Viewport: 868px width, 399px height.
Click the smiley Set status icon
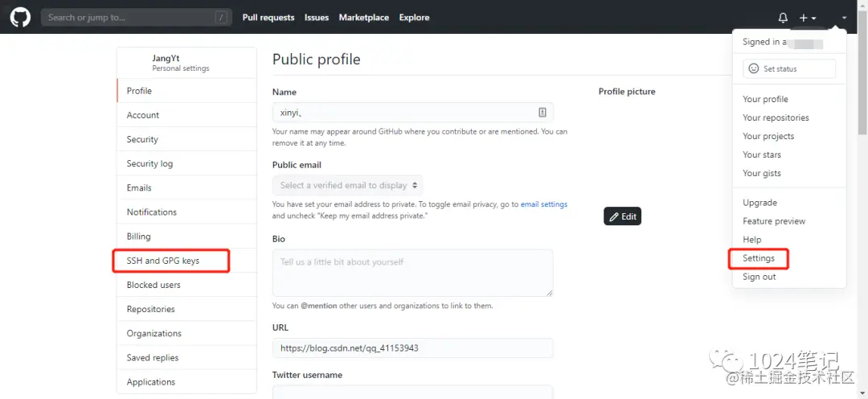(754, 69)
